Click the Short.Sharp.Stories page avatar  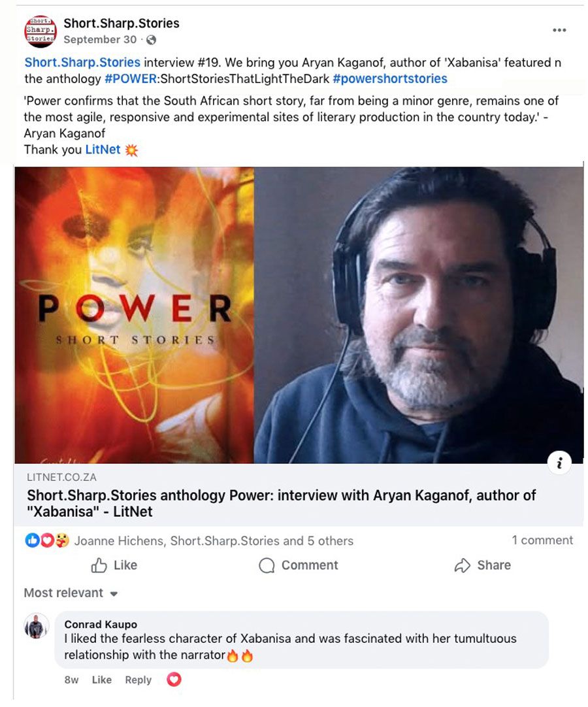click(40, 31)
